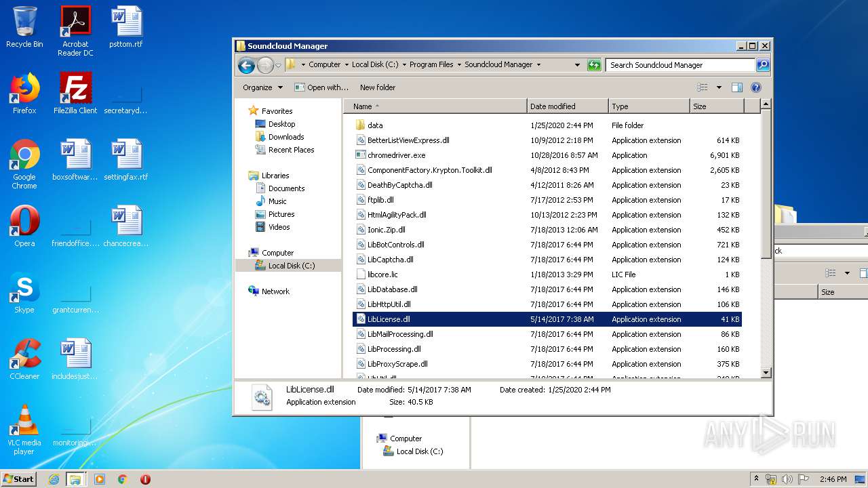
Task: Select the data folder
Action: (547, 125)
